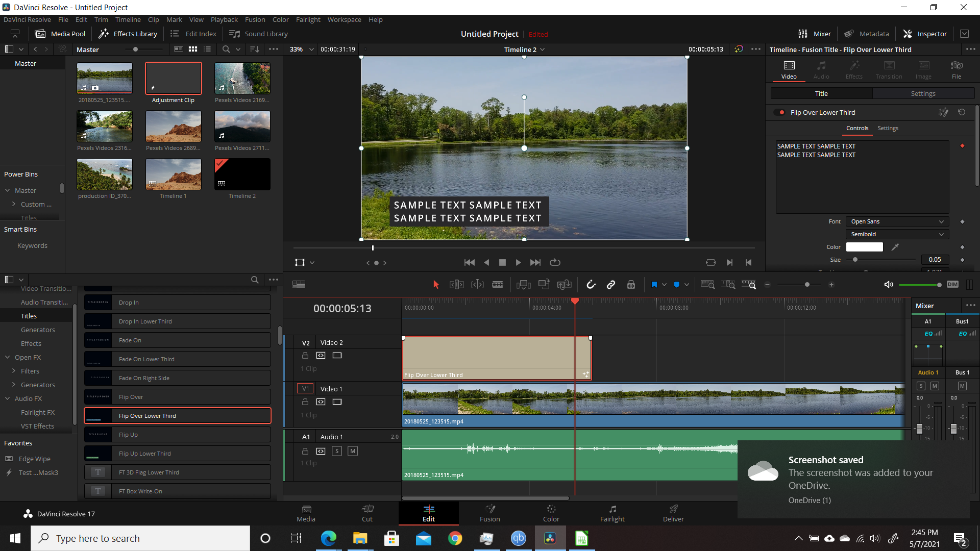Disable the Flip Over Lower Third effect toggle
Image resolution: width=980 pixels, height=551 pixels.
click(779, 112)
